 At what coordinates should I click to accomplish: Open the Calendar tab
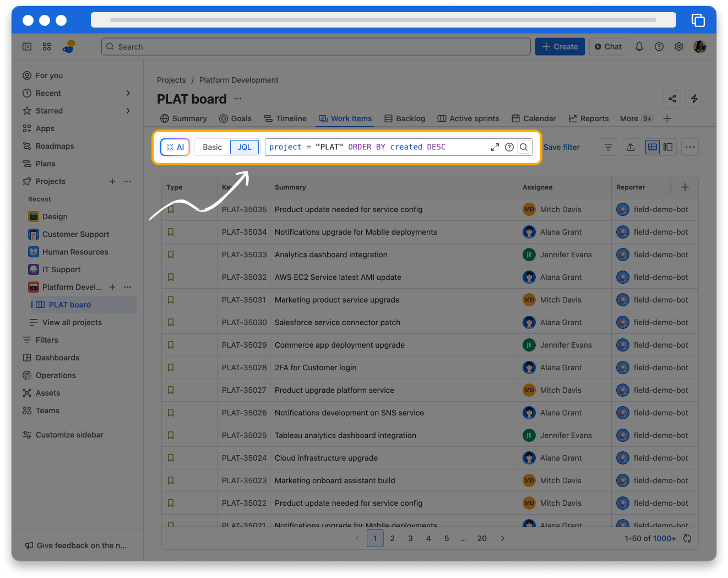534,118
